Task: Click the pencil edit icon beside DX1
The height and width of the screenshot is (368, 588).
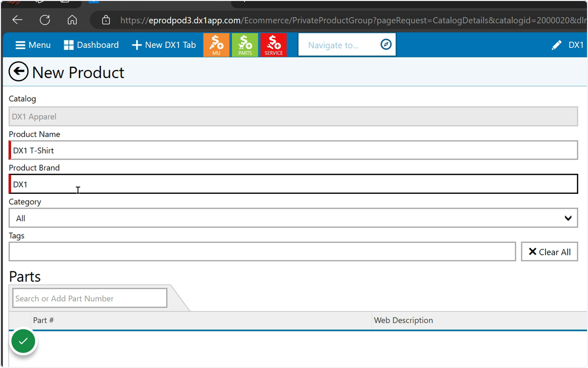Action: tap(557, 45)
